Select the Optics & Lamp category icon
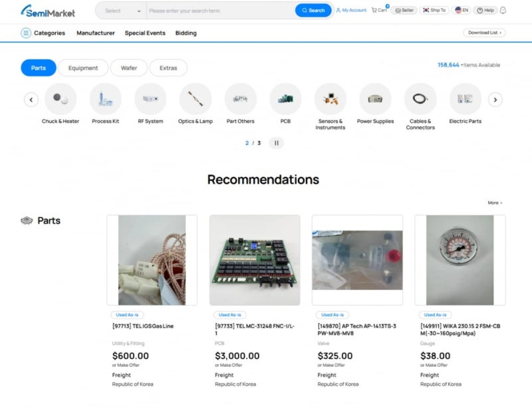 196,99
